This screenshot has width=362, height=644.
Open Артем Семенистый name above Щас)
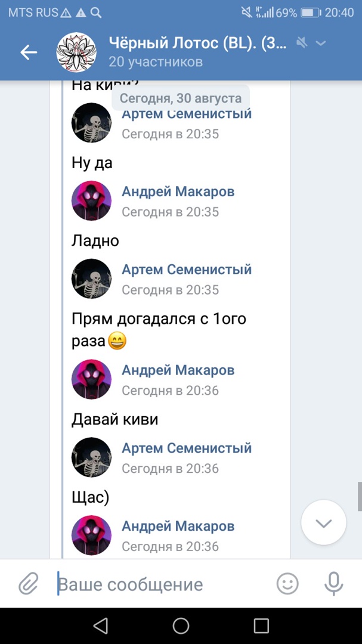coord(187,448)
